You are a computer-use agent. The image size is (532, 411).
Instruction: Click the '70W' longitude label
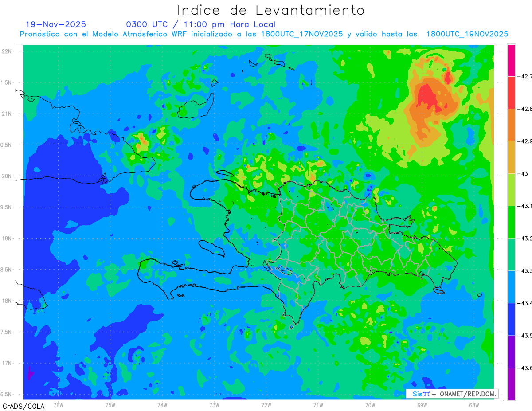(x=370, y=405)
